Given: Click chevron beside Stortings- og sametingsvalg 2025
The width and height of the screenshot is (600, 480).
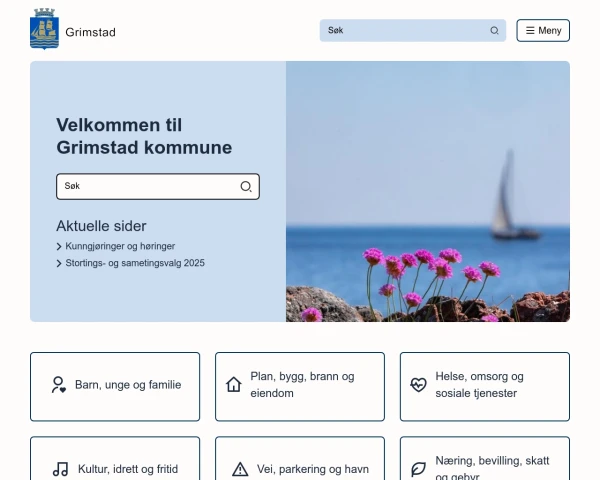Looking at the screenshot, I should click(59, 263).
